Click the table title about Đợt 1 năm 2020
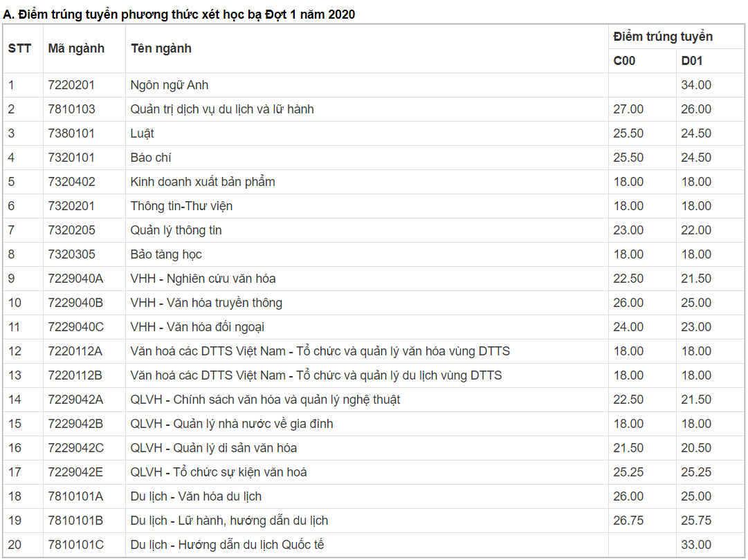748x560 pixels. [x=179, y=15]
